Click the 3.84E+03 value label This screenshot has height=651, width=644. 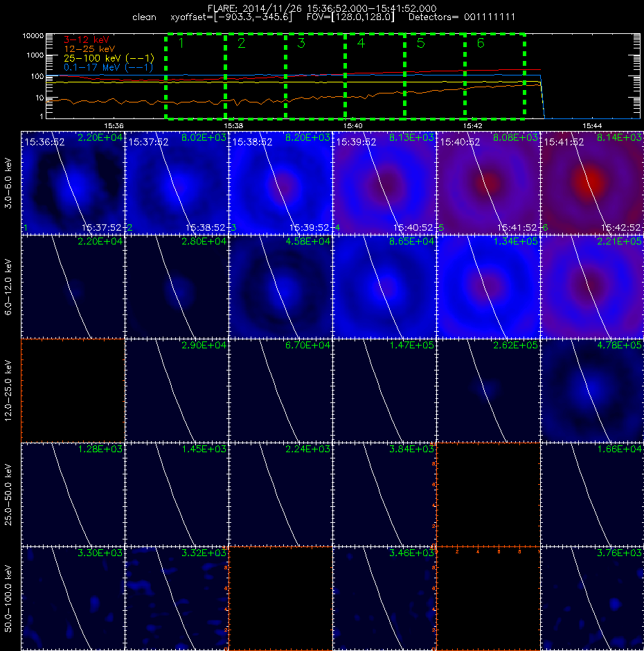coord(411,449)
